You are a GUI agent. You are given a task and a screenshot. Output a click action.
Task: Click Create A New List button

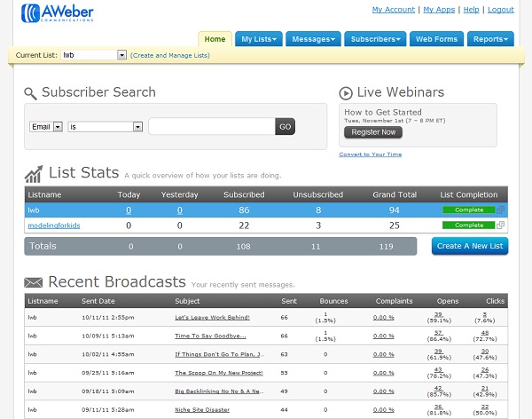(x=470, y=246)
